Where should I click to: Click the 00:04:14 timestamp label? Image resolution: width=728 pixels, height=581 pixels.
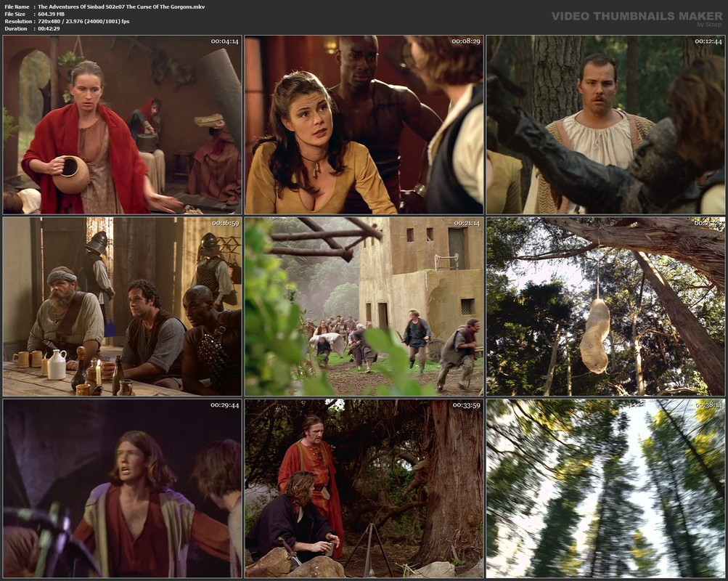(x=225, y=41)
